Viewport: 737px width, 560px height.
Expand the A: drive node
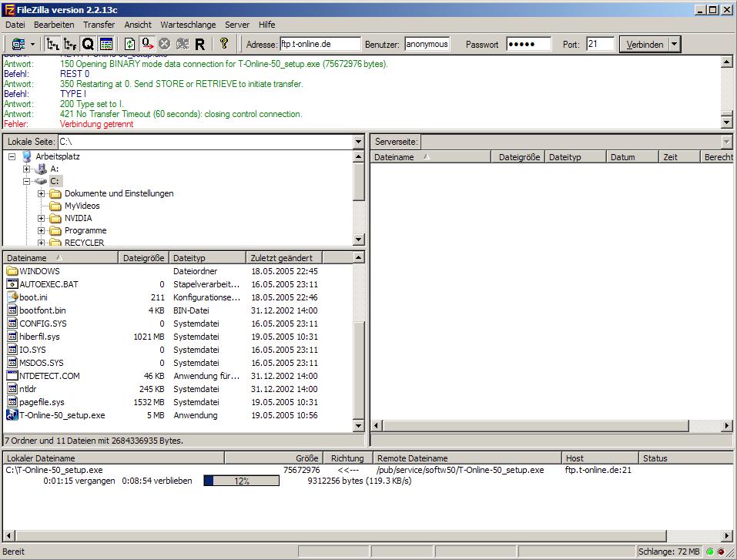(27, 169)
